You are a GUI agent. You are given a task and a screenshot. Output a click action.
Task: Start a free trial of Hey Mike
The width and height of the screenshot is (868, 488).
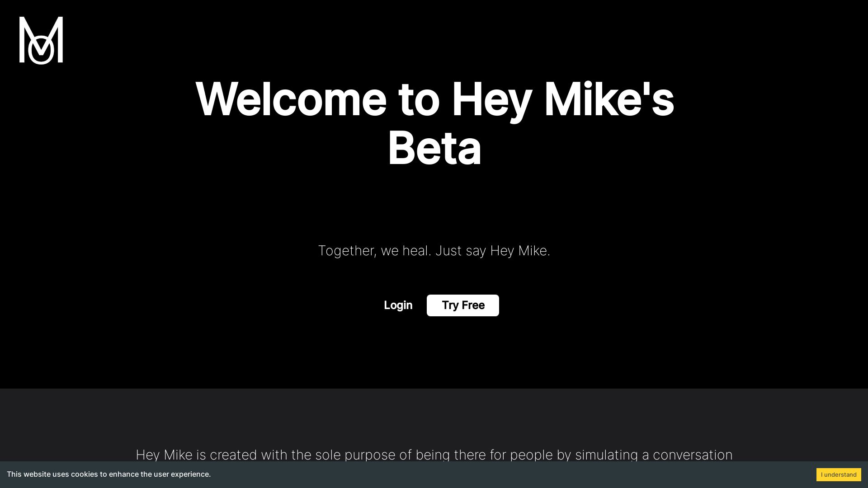coord(462,305)
